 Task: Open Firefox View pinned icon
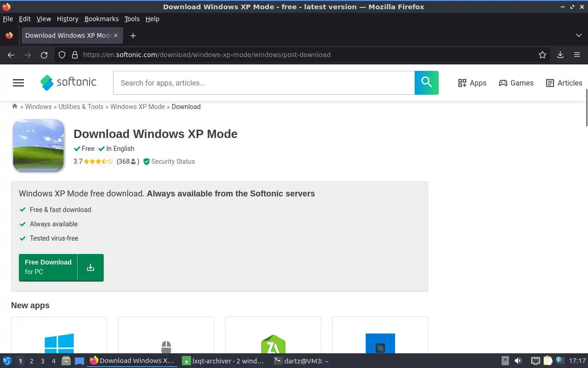9,35
